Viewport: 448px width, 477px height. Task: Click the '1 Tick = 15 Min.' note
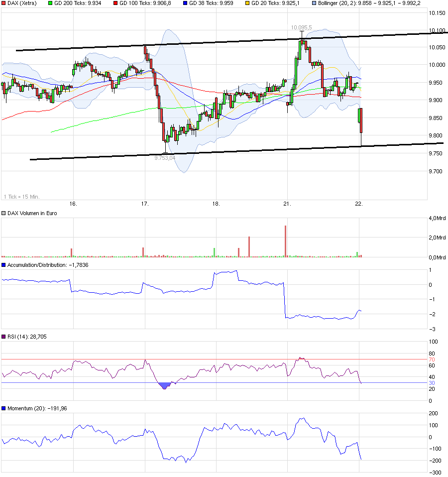21,197
